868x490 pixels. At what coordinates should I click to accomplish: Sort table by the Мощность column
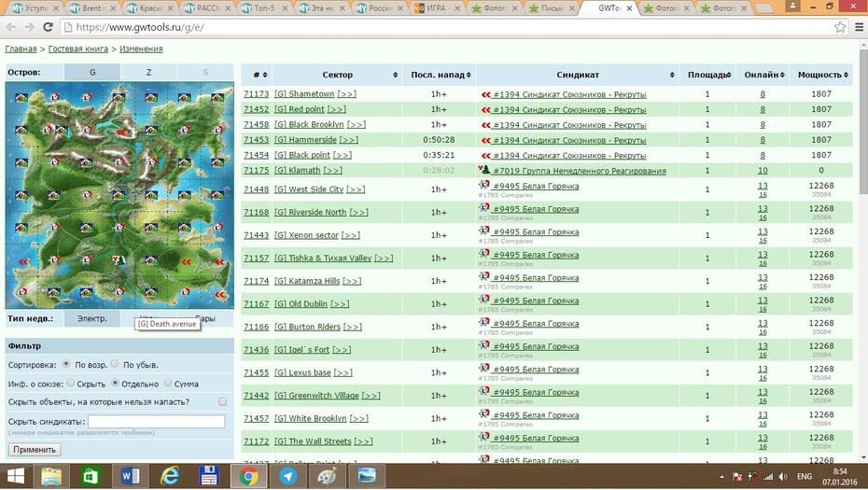(821, 75)
